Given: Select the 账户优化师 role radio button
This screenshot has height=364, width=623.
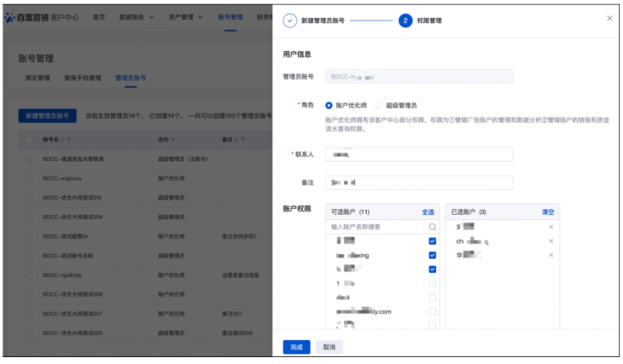Looking at the screenshot, I should 329,106.
